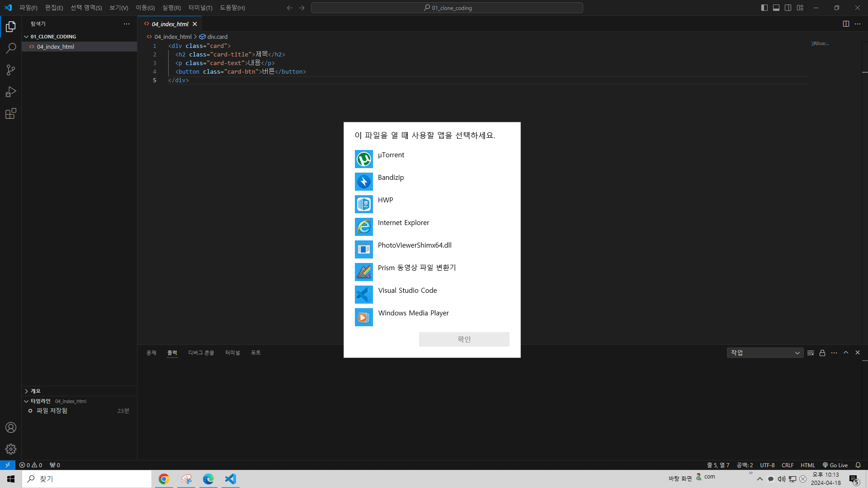Open Explorer panel More Actions menu
This screenshot has width=868, height=488.
(x=127, y=24)
